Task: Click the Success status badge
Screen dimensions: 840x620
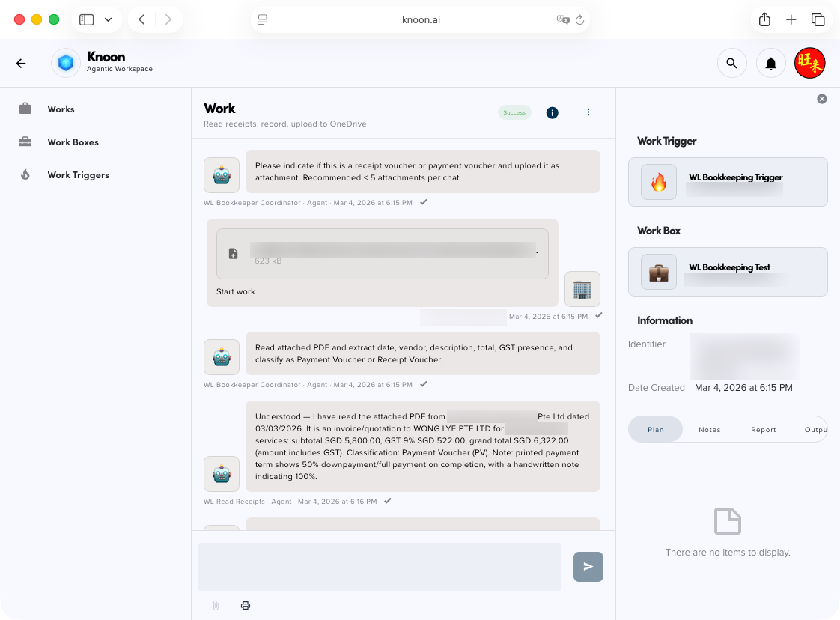Action: tap(514, 112)
